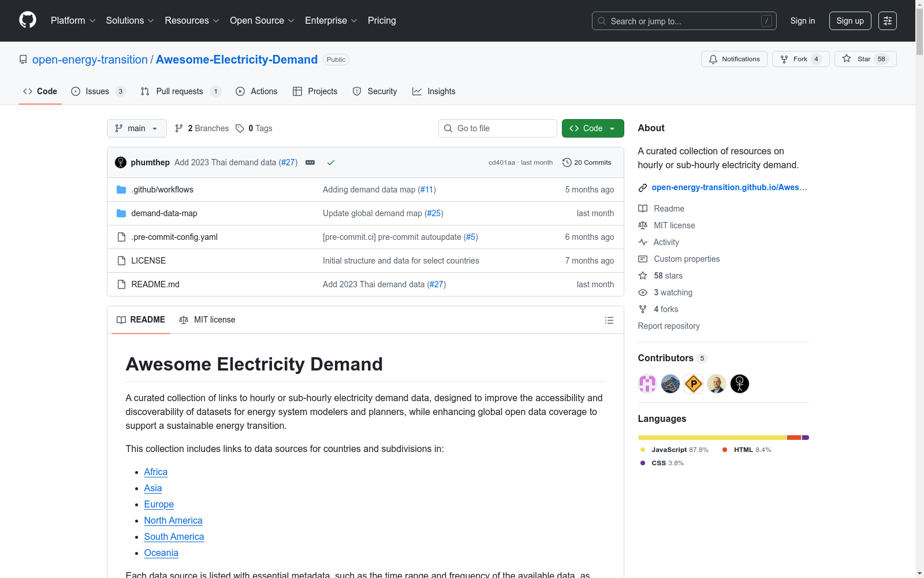Open GitHub homepage via Octocat logo
The width and height of the screenshot is (924, 578).
pos(28,20)
